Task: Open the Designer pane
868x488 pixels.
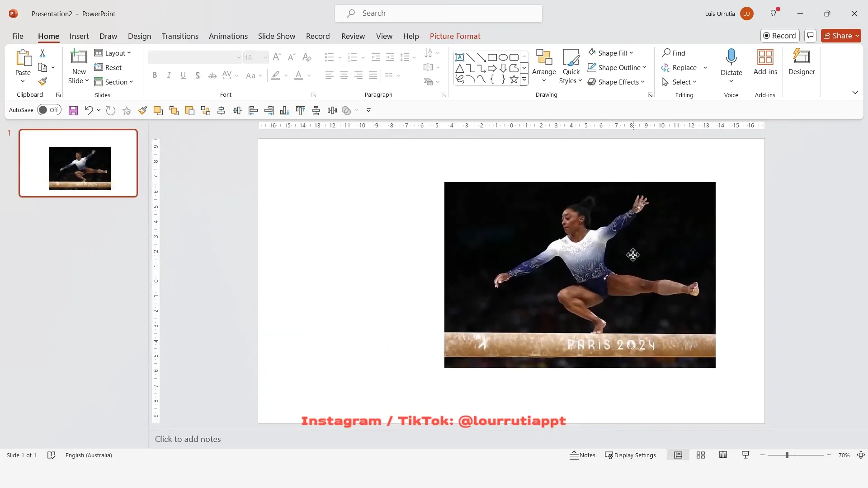Action: [802, 62]
